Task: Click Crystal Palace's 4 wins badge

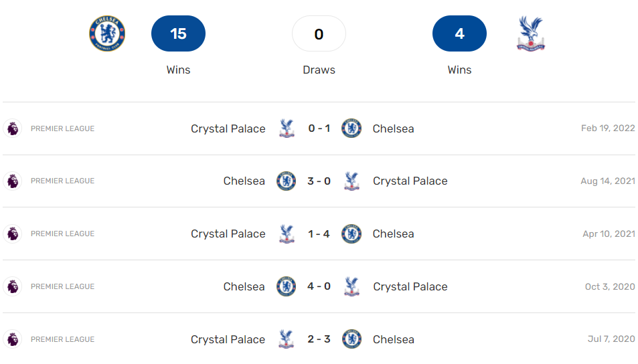Action: [x=459, y=33]
